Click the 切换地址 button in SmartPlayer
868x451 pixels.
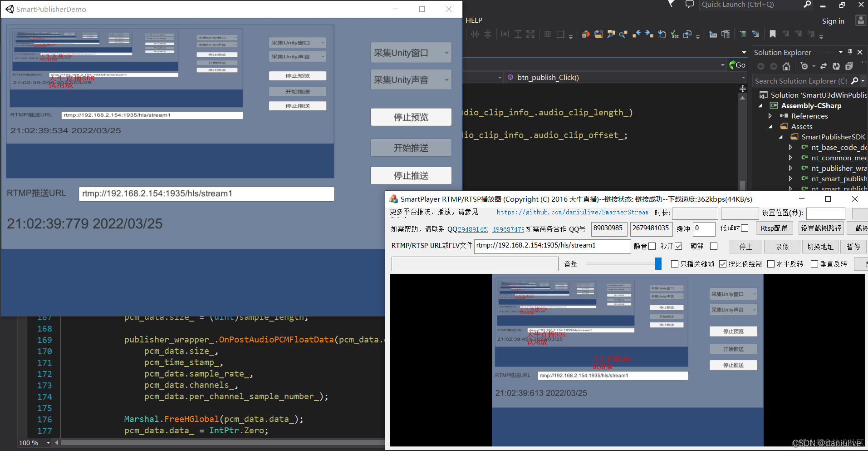coord(820,247)
